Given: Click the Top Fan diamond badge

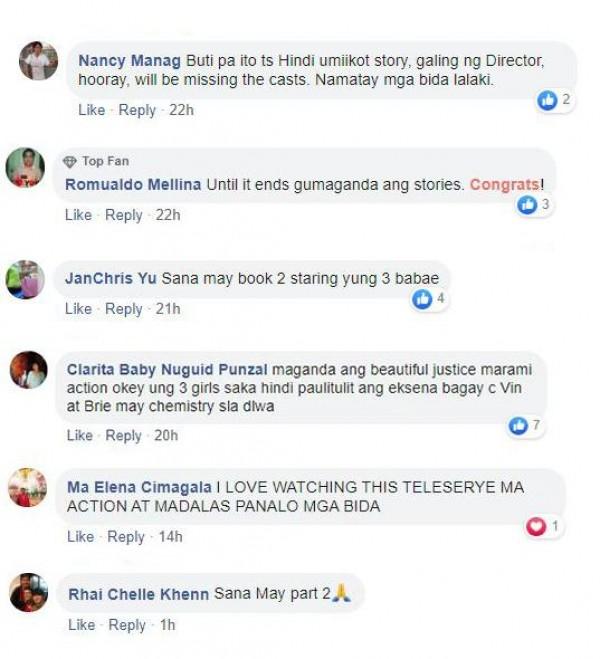Looking at the screenshot, I should coord(69,161).
